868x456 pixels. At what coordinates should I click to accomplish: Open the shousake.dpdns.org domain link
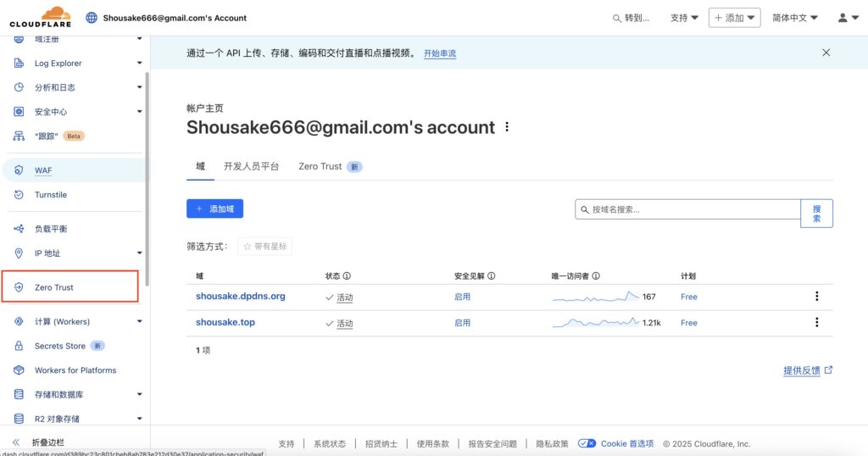(241, 296)
